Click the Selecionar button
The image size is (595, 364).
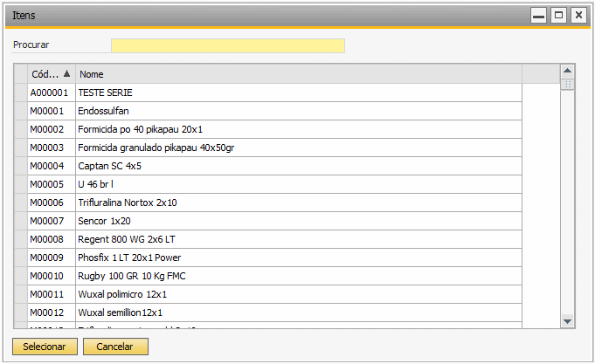[x=45, y=347]
